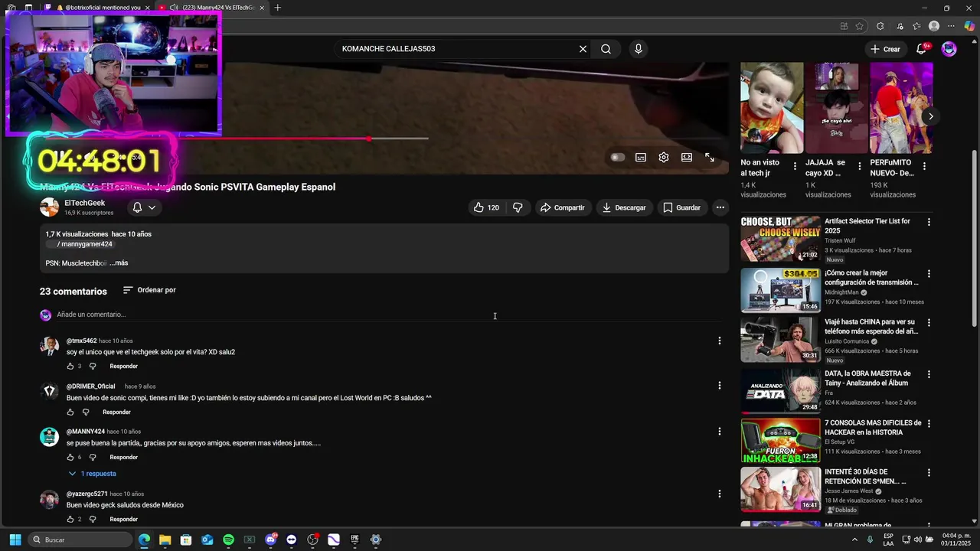Image resolution: width=980 pixels, height=551 pixels.
Task: Enter fullscreen video mode
Action: coord(710,157)
